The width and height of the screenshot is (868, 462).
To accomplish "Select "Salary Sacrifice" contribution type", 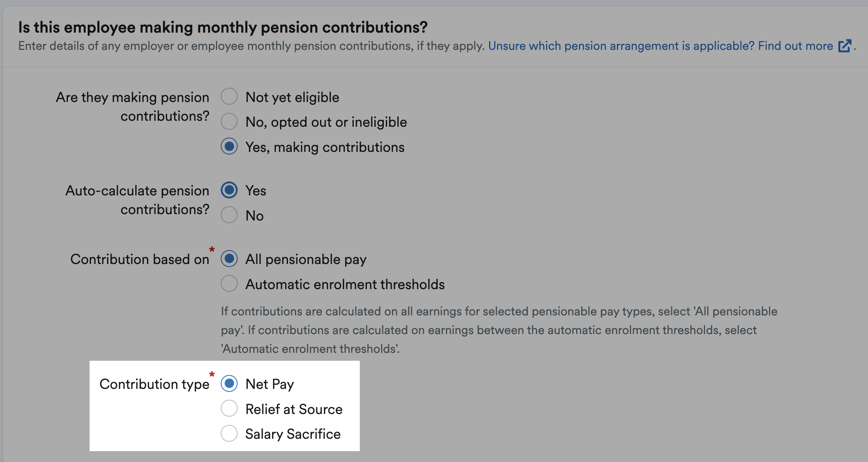I will 229,433.
